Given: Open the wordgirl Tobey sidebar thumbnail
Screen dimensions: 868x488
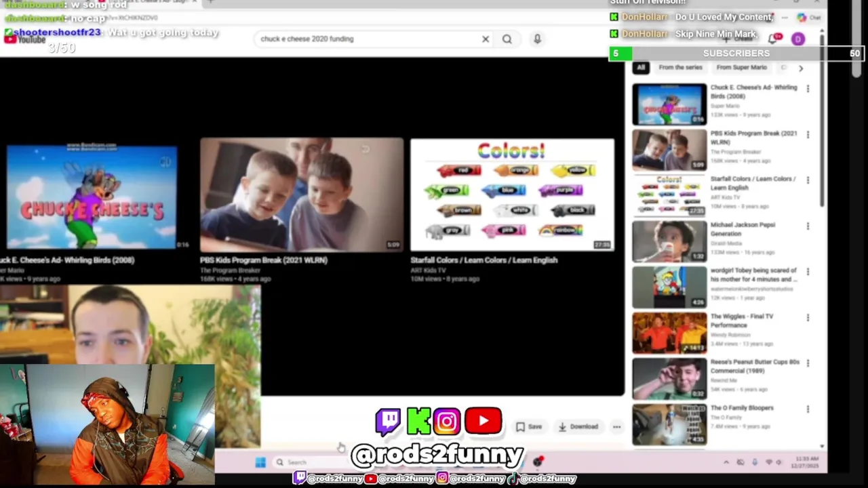Looking at the screenshot, I should [669, 287].
